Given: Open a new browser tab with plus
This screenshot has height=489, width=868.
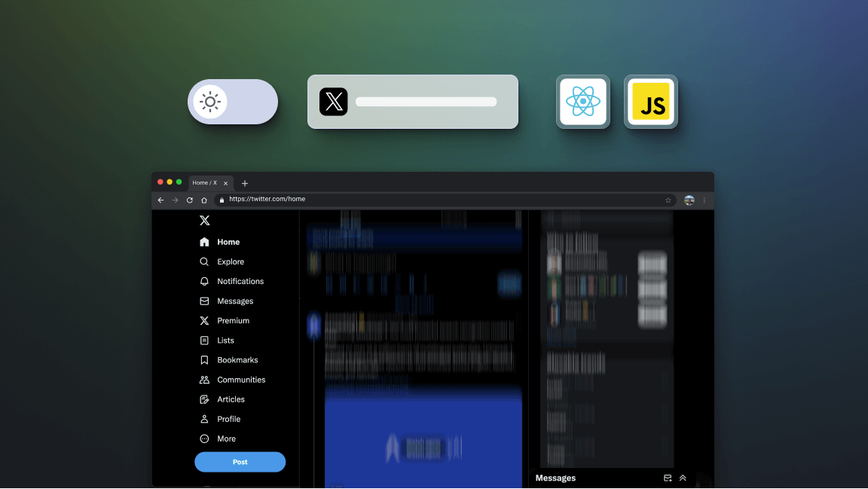Looking at the screenshot, I should coord(245,183).
